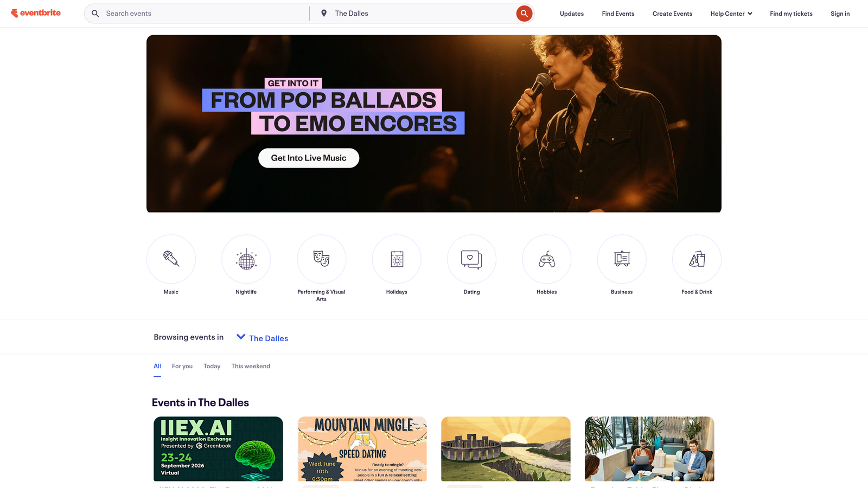Open the Food & Drink icon
This screenshot has width=868, height=488.
(x=697, y=259)
